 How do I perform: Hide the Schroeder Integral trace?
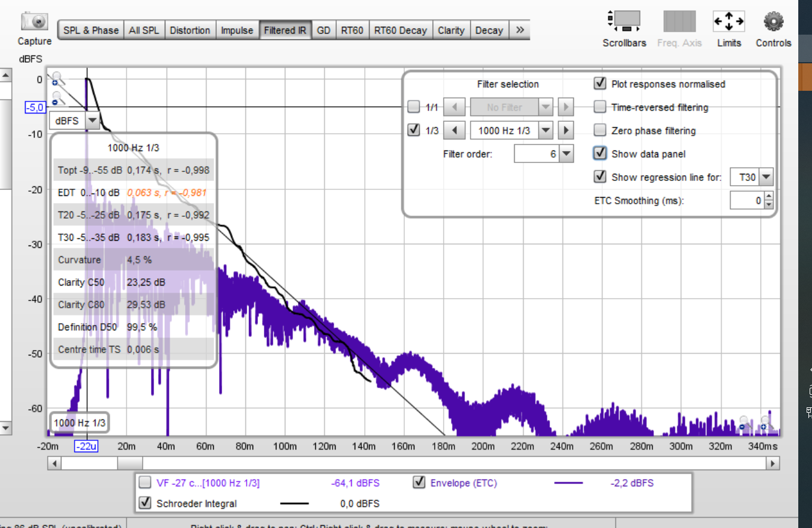coord(145,503)
